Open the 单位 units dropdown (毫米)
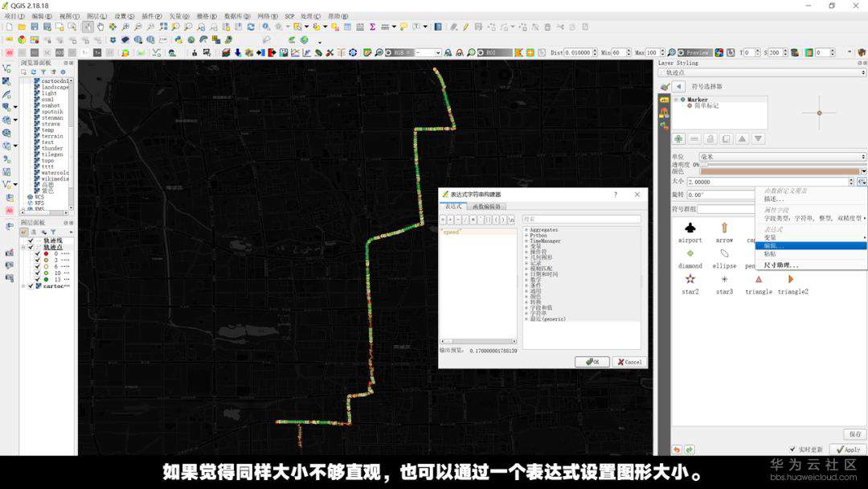868x489 pixels. point(782,157)
